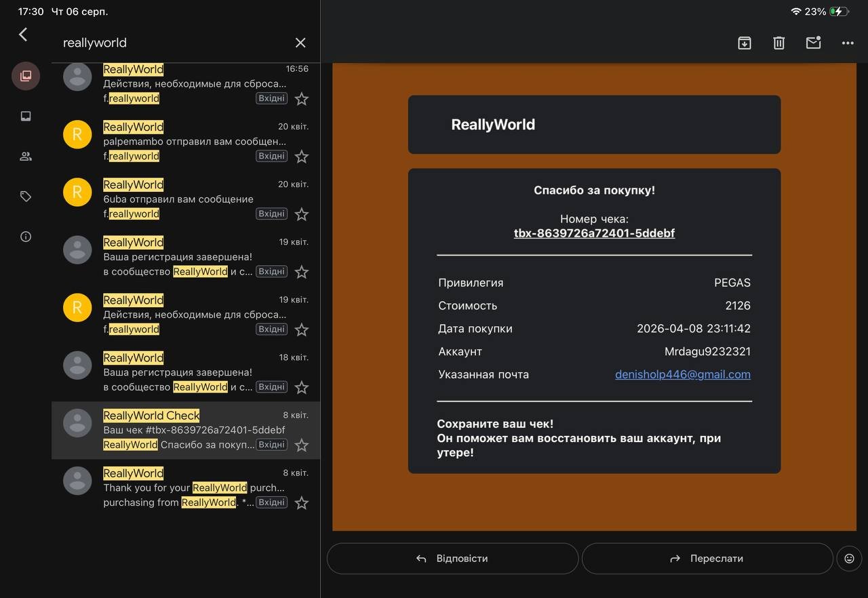Open the people icon in the sidebar
The height and width of the screenshot is (598, 868).
26,157
